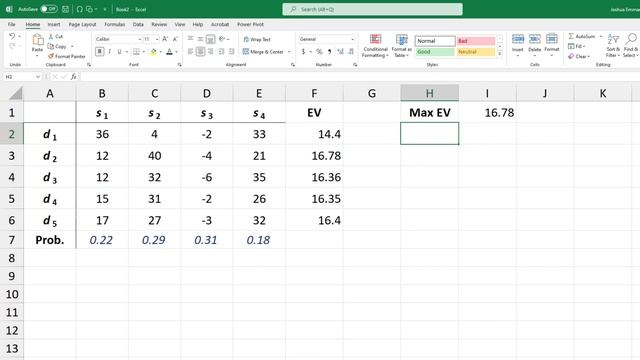Screen dimensions: 640x360
Task: Open the File tab
Action: tap(11, 24)
